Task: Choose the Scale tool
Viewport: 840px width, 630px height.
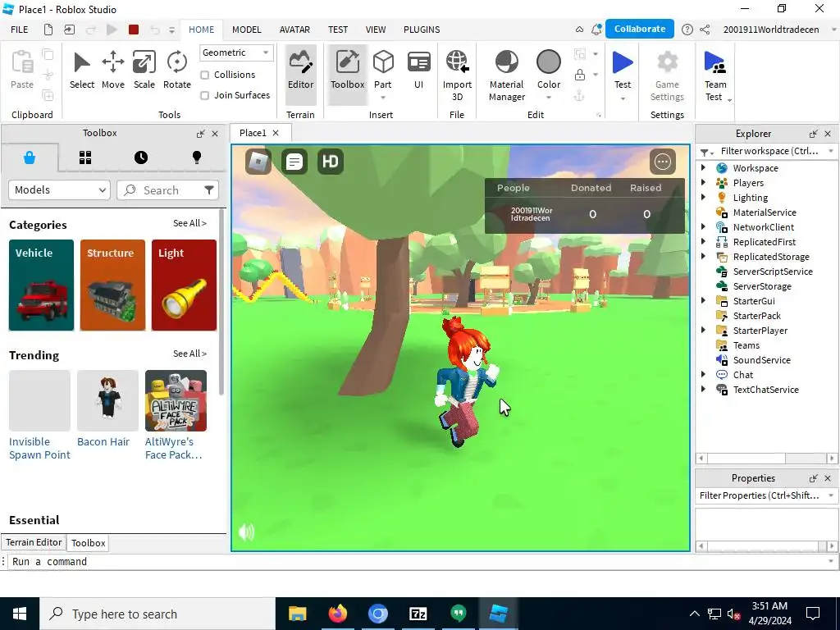Action: click(x=144, y=70)
